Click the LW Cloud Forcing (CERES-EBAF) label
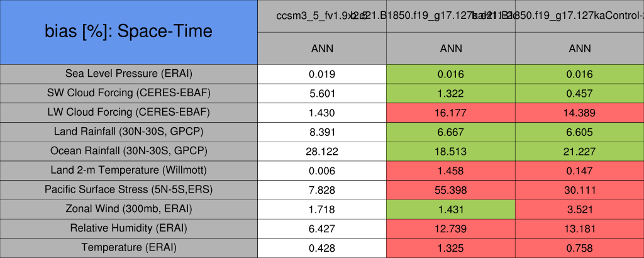The width and height of the screenshot is (644, 258). coord(129,113)
